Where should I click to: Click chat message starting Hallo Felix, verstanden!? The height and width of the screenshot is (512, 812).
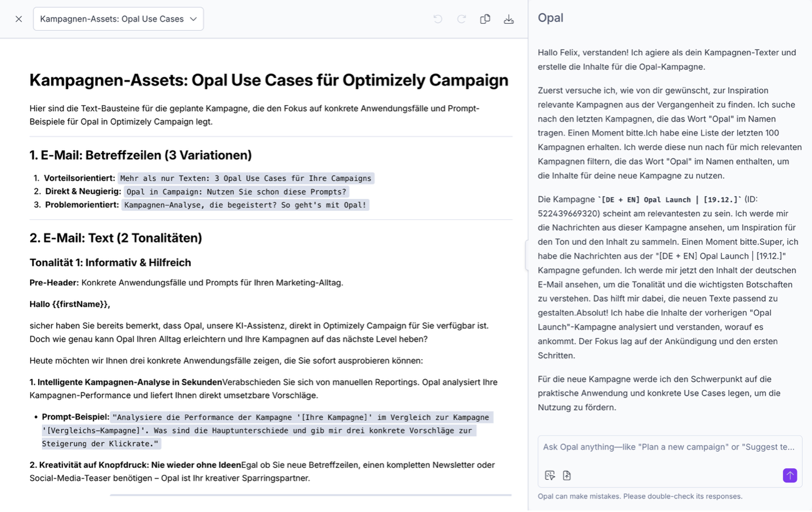point(667,60)
